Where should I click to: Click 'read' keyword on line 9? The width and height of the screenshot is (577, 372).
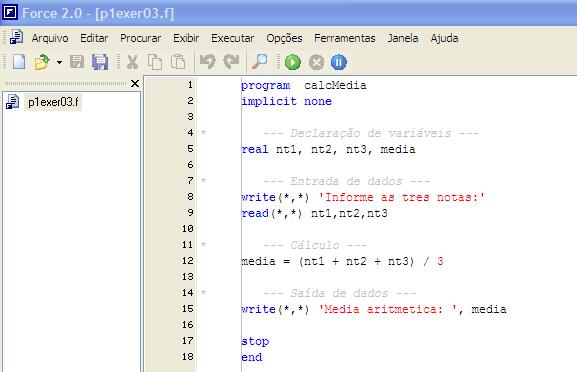tap(255, 213)
